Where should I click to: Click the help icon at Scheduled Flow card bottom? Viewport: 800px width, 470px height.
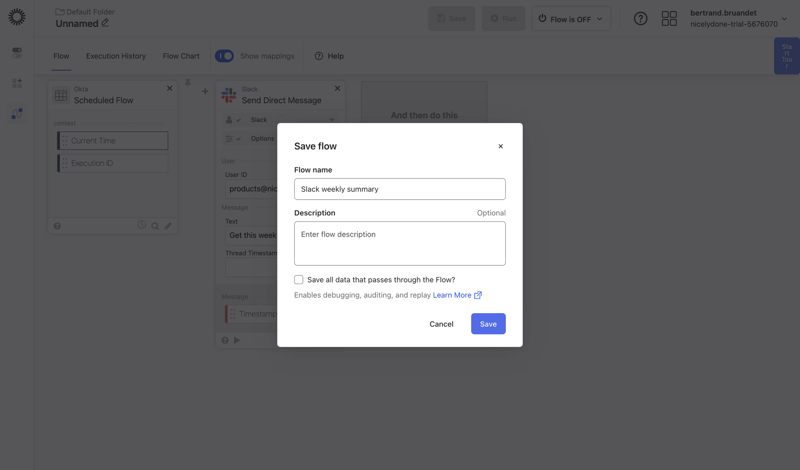57,226
